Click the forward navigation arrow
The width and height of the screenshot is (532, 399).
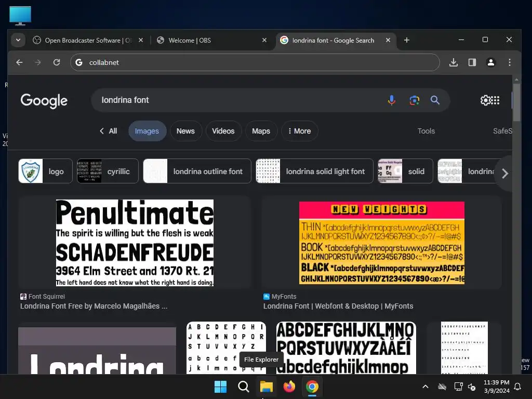[37, 62]
